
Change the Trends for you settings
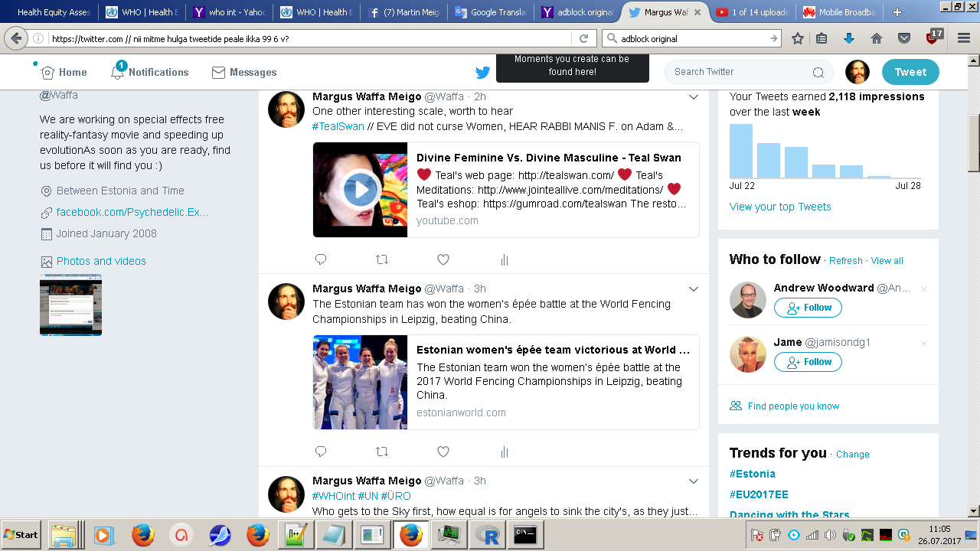(853, 455)
